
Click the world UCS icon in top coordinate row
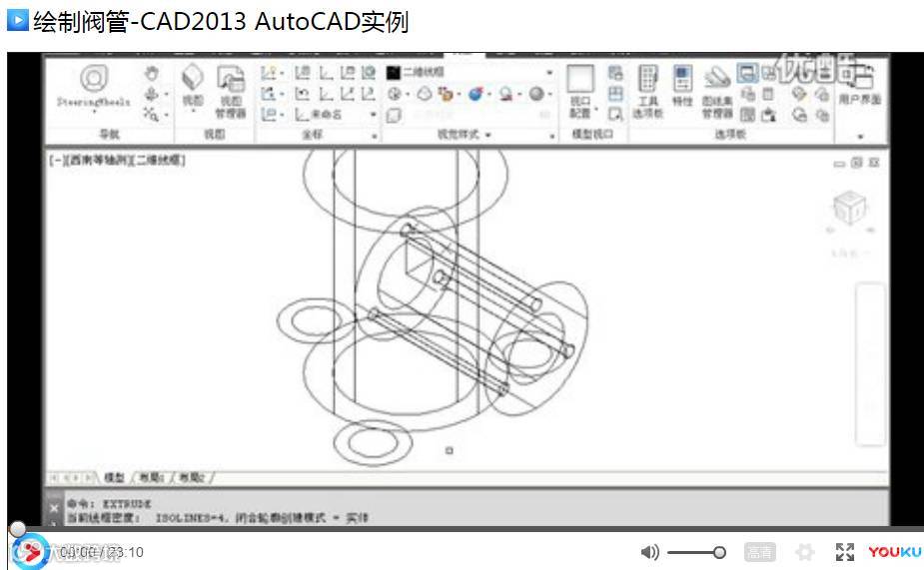tap(369, 73)
